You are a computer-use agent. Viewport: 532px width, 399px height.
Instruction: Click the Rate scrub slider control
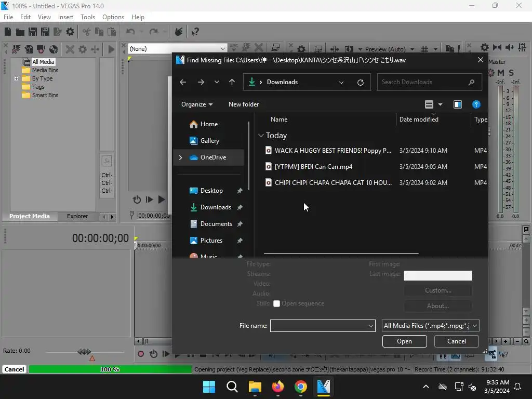pos(84,352)
